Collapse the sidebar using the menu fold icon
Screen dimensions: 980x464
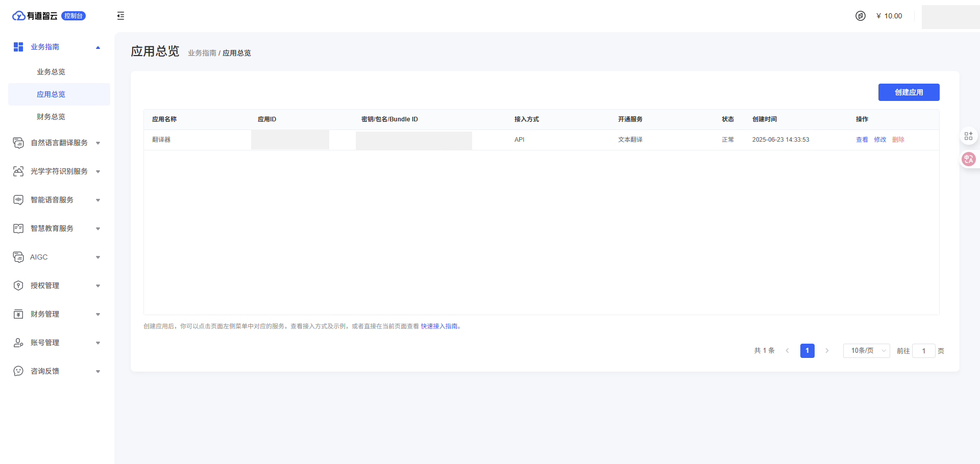120,16
